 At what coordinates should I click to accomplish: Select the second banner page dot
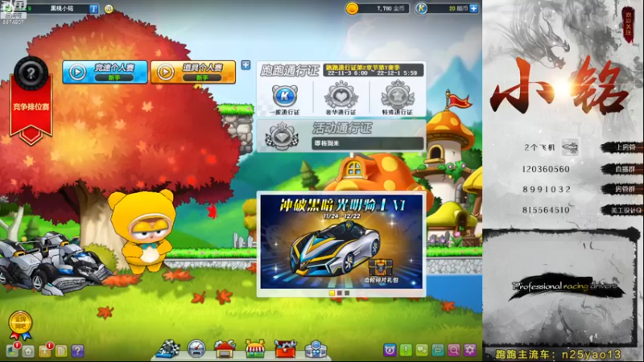tap(339, 293)
